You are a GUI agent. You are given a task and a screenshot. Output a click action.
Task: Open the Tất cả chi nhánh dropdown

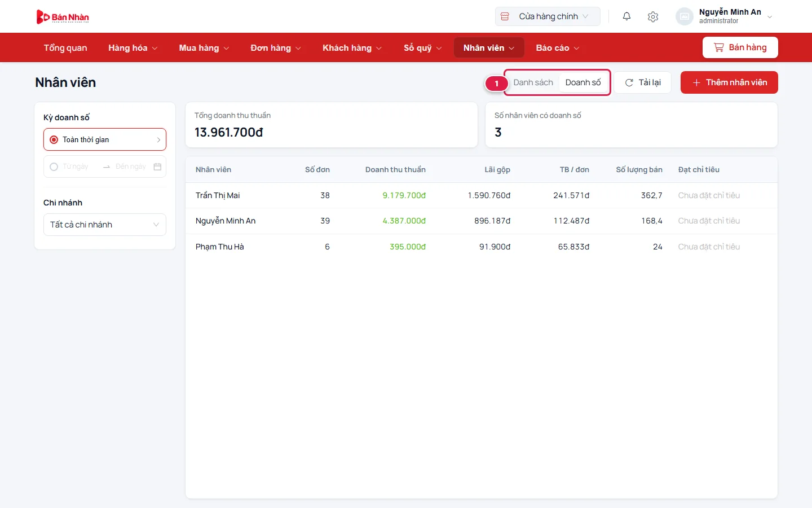(105, 225)
